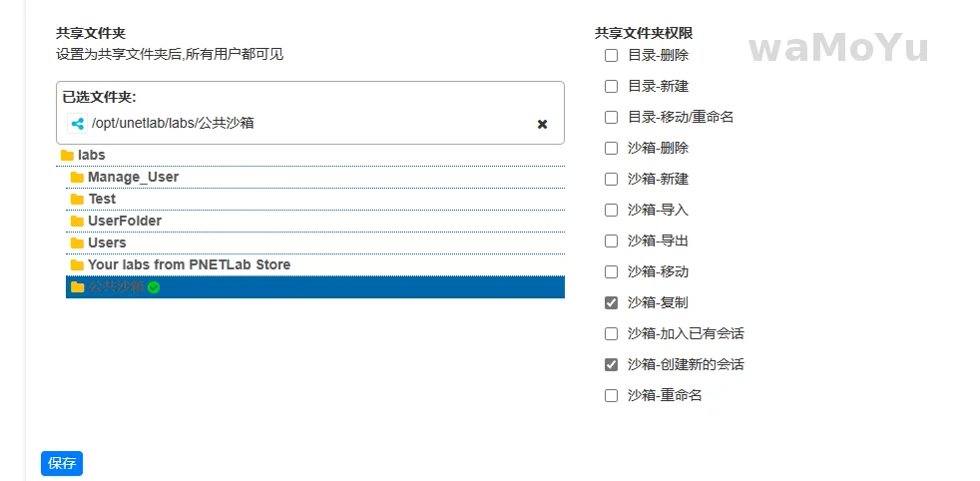Remove selected folder with the X icon
The image size is (980, 481).
542,125
